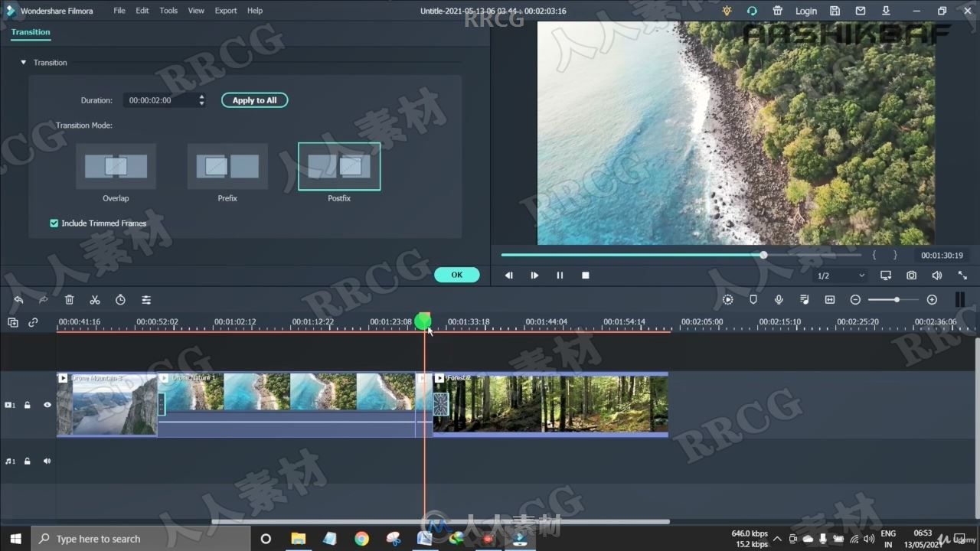
Task: Set mark in point with left brace
Action: click(x=874, y=255)
